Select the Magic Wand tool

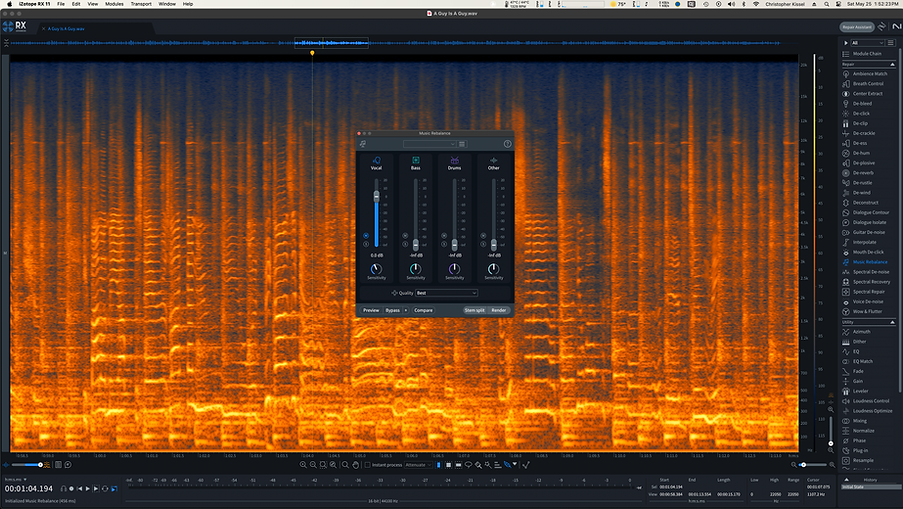[488, 465]
